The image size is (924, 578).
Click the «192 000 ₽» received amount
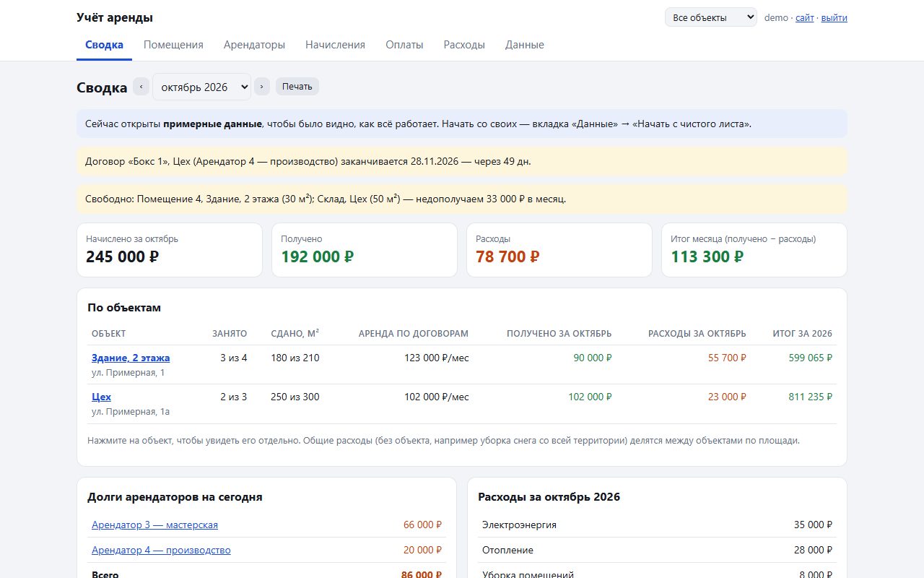click(x=318, y=256)
